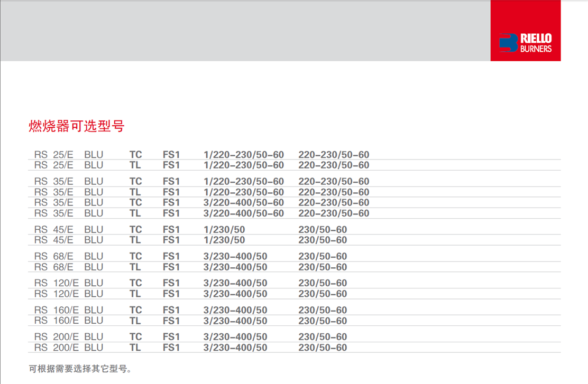Click 3/230–400/50 in the RS 200/E TC row
The width and height of the screenshot is (588, 384).
point(235,337)
